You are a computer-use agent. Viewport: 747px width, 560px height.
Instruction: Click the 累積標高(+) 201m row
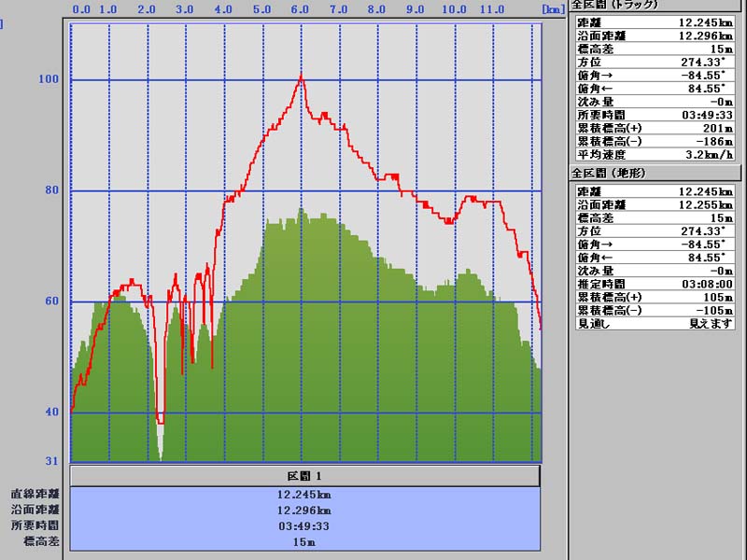652,128
